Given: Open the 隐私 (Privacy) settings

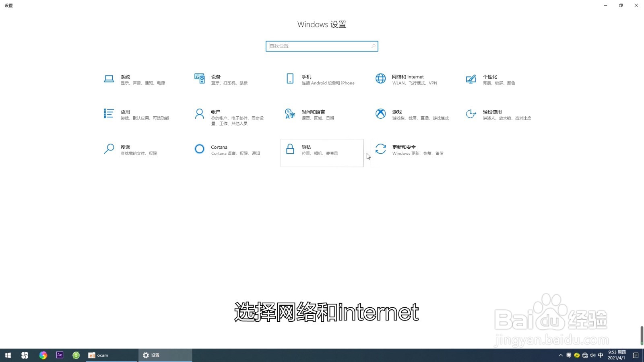Looking at the screenshot, I should [322, 153].
